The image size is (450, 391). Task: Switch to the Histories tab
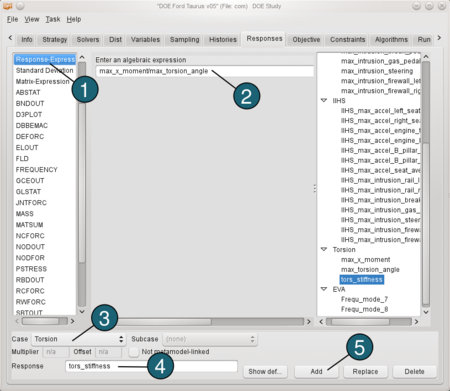tap(223, 40)
